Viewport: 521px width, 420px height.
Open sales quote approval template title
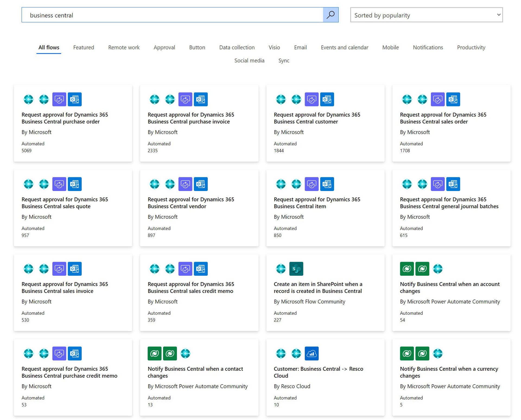[65, 203]
